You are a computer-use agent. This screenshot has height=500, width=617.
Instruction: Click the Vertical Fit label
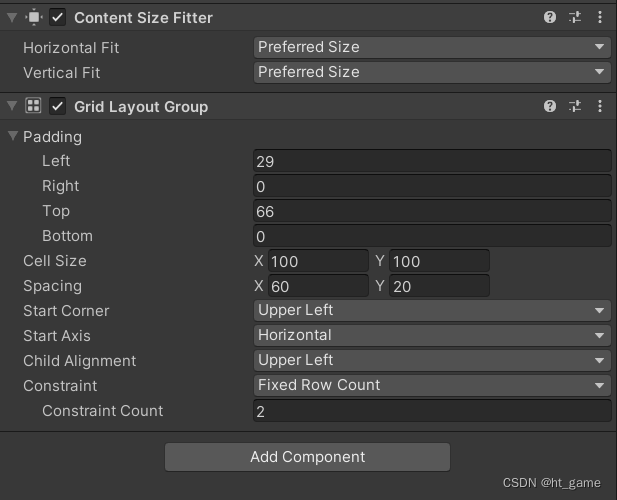(x=61, y=73)
